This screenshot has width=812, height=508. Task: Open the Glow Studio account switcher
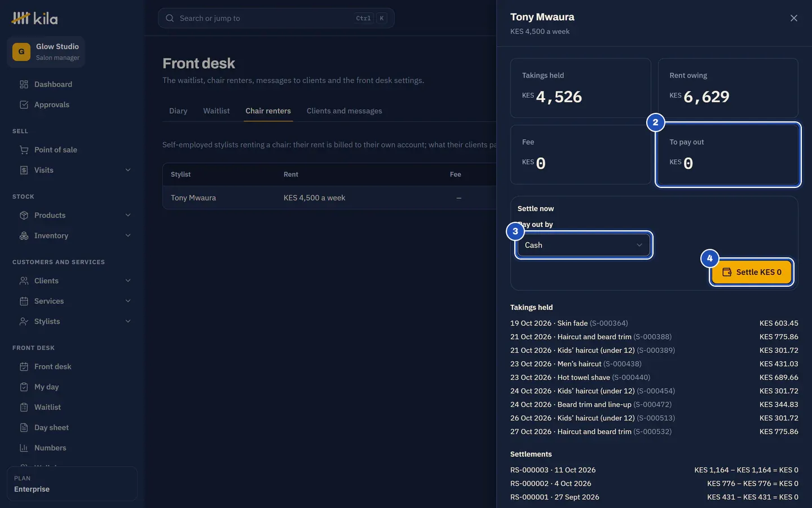click(x=46, y=52)
